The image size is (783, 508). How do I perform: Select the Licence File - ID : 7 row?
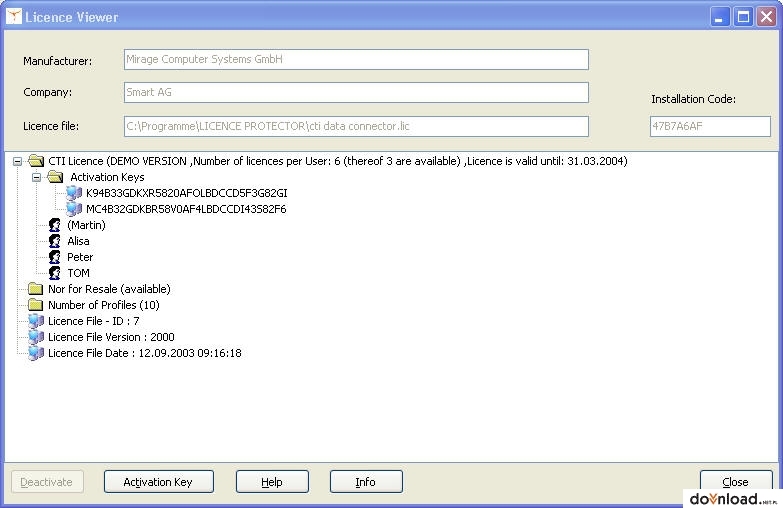[94, 321]
